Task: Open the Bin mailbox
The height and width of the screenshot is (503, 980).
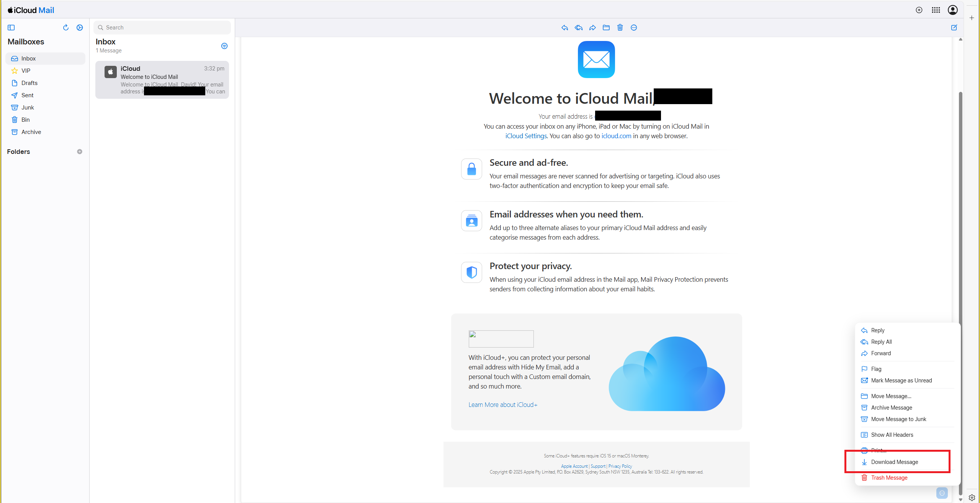Action: [45, 120]
